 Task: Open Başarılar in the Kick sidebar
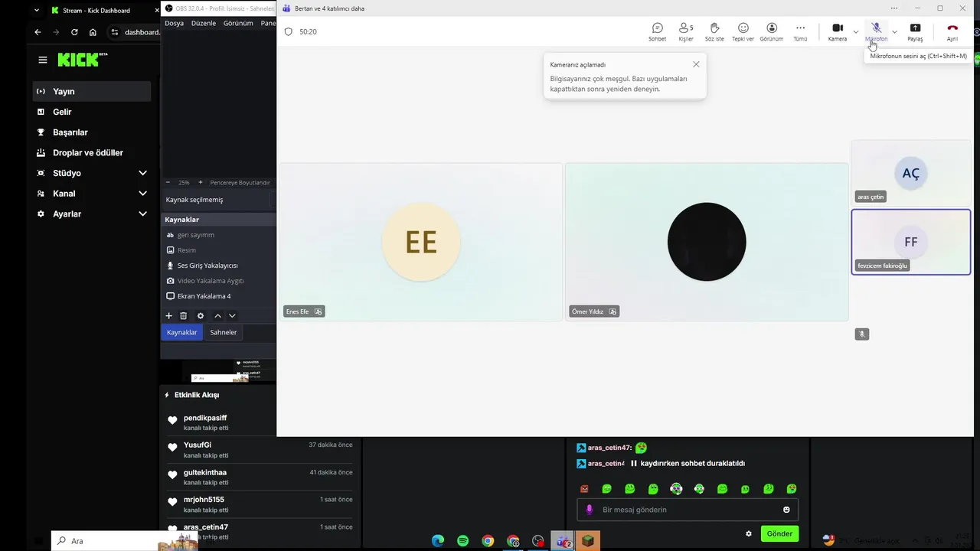coord(92,132)
